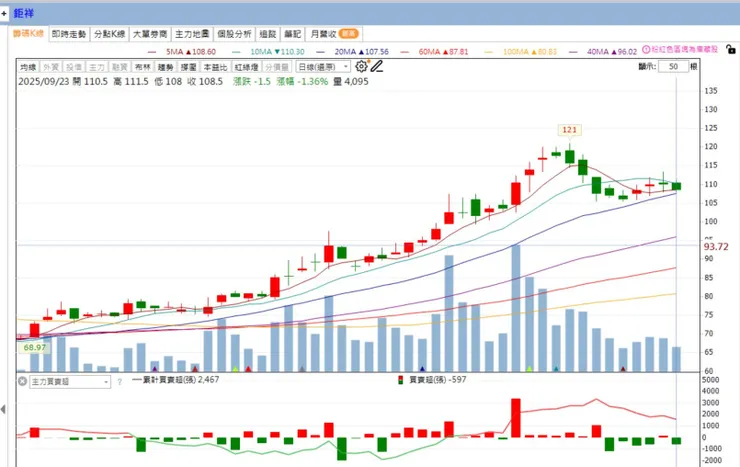Click the 121 high price label
Viewport: 740px width, 467px height.
[570, 130]
